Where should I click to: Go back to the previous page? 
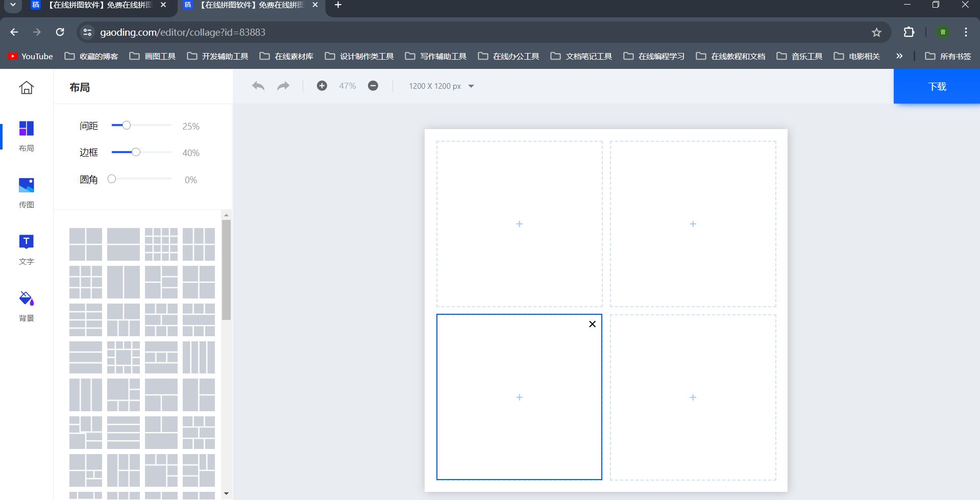point(14,32)
